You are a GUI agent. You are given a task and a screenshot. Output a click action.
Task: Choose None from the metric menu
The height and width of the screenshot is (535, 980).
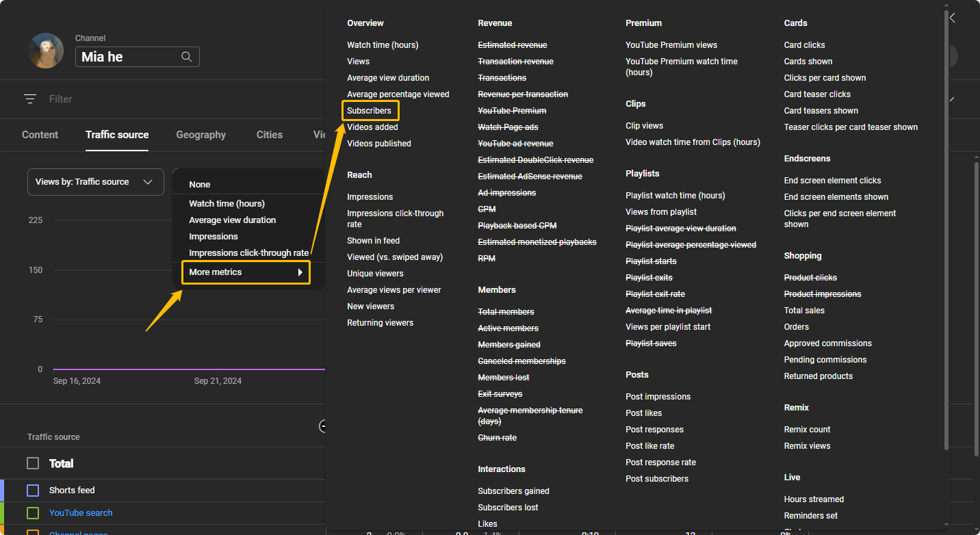[x=200, y=185]
